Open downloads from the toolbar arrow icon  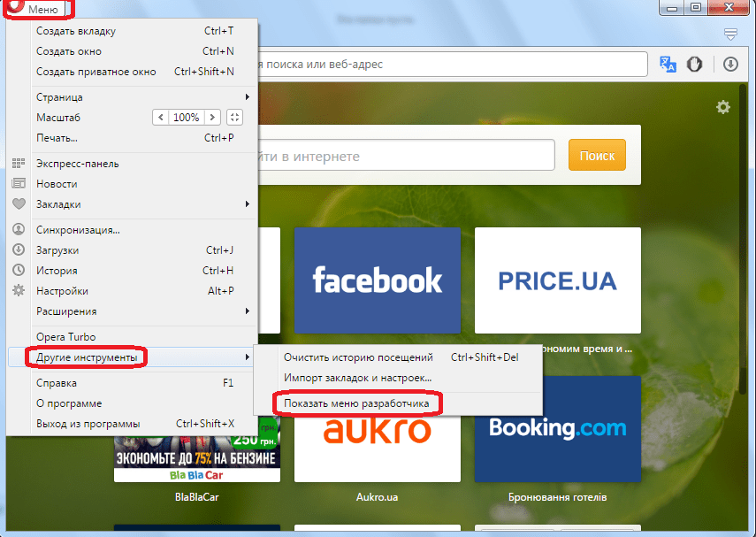[x=730, y=65]
